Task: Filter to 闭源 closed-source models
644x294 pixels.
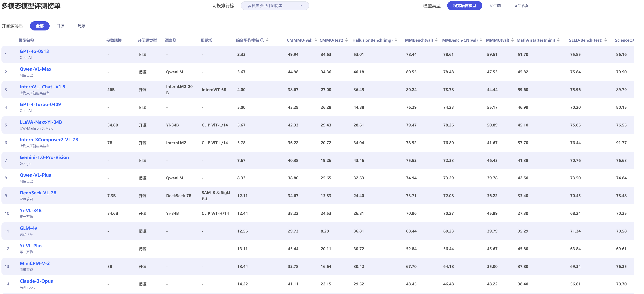Action: pos(81,26)
